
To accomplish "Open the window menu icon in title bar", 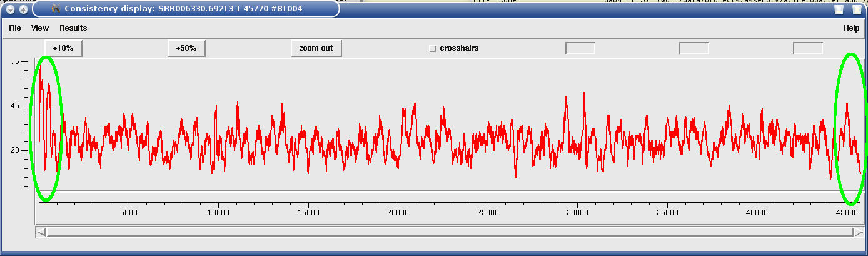I will [x=10, y=9].
